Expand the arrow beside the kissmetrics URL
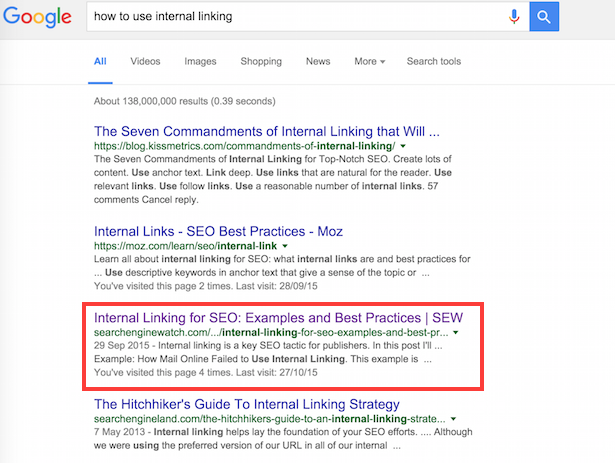615x463 pixels. [x=376, y=147]
